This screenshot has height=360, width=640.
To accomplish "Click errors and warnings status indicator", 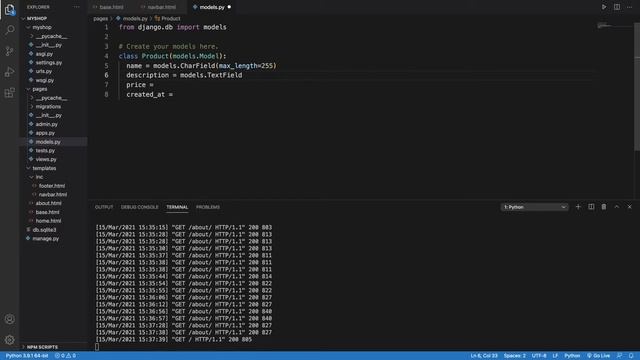I will pos(65,356).
